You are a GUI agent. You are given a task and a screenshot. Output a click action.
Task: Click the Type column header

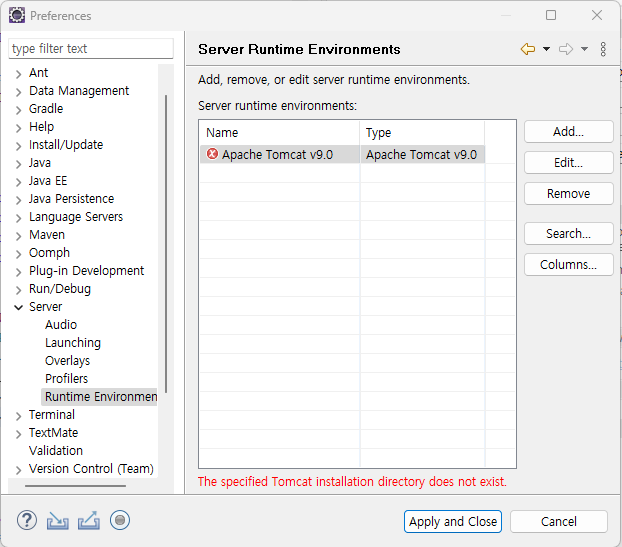pos(422,132)
